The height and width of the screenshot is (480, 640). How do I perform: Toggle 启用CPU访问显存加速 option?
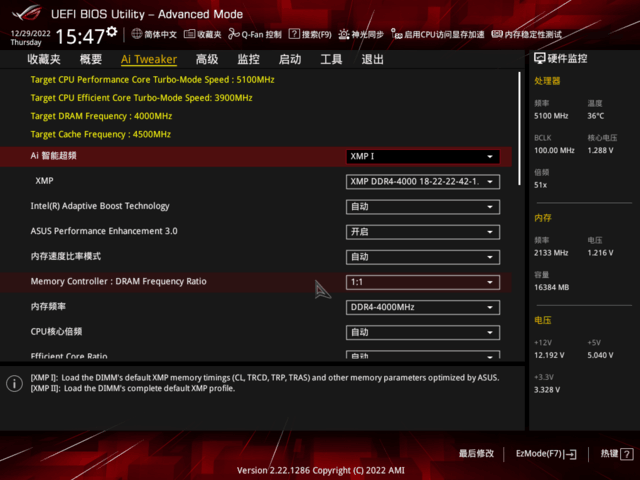[x=440, y=35]
